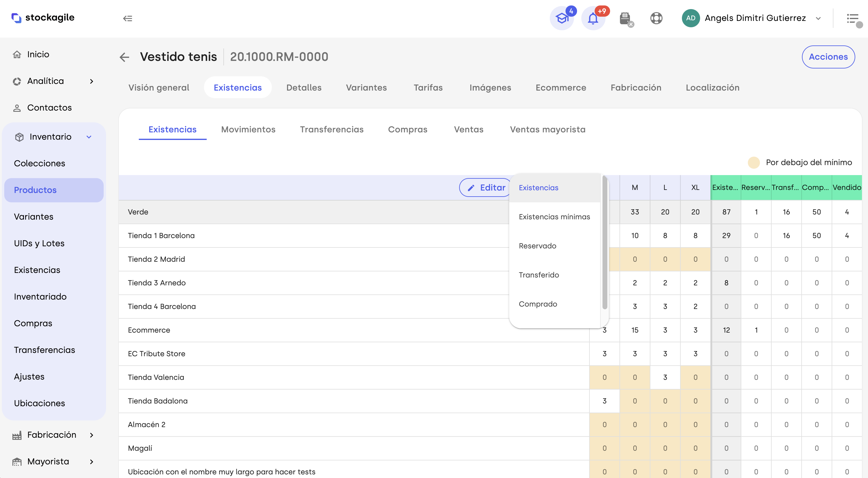This screenshot has height=478, width=868.
Task: Switch to the Movimientos sub-tab
Action: 248,129
